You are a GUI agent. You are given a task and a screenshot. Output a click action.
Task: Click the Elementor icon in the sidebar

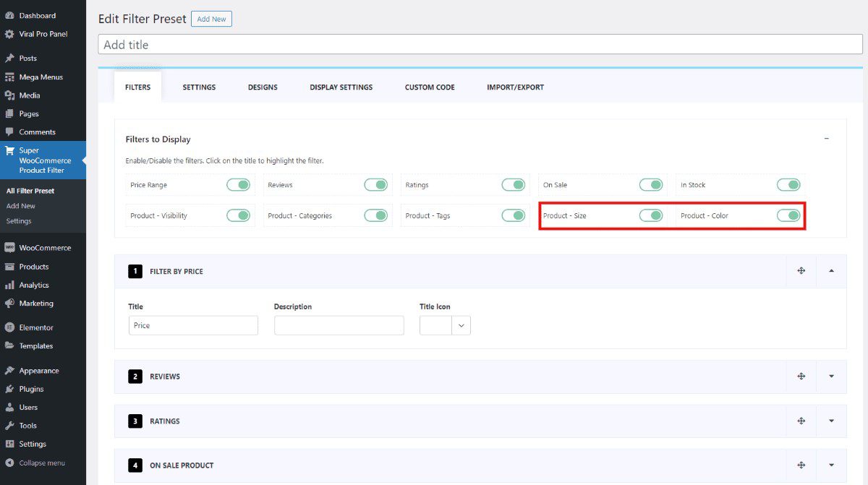coord(9,327)
